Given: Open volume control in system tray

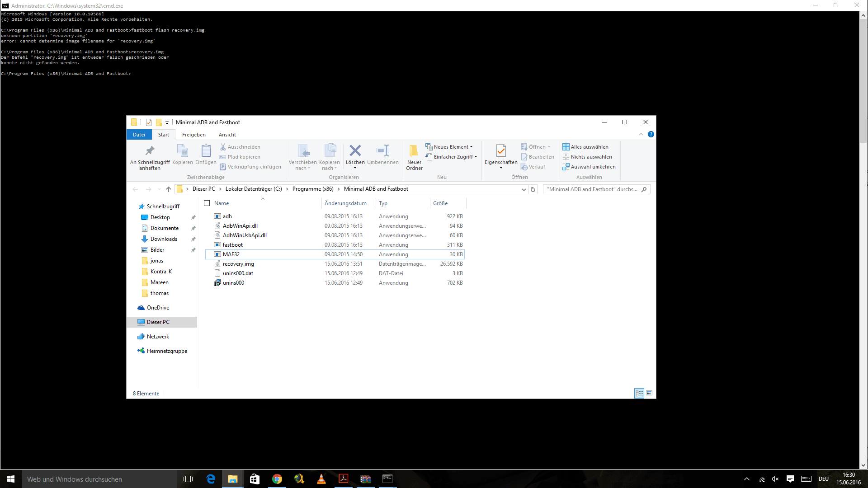Looking at the screenshot, I should tap(775, 479).
